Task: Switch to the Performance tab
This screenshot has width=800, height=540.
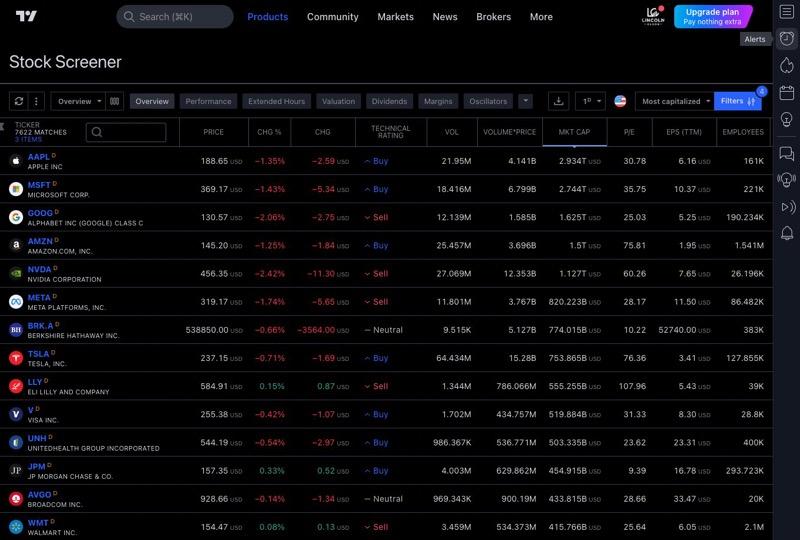Action: (x=208, y=101)
